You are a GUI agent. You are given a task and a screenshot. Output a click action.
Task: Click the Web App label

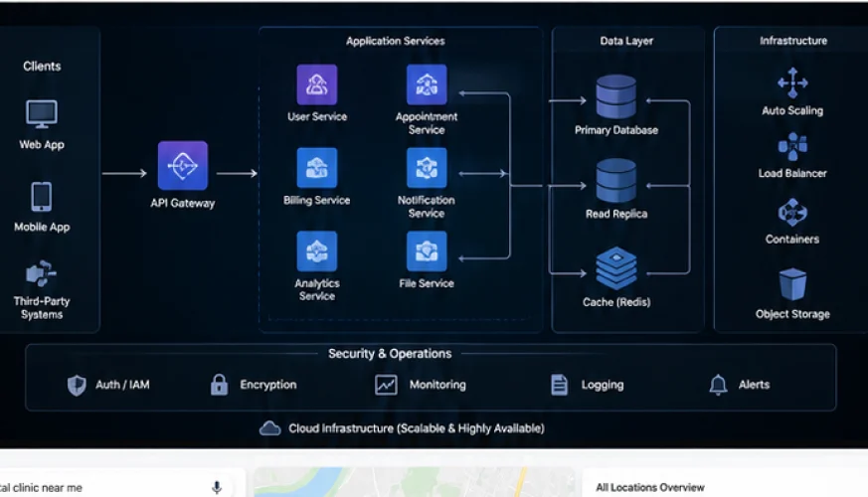pos(42,144)
